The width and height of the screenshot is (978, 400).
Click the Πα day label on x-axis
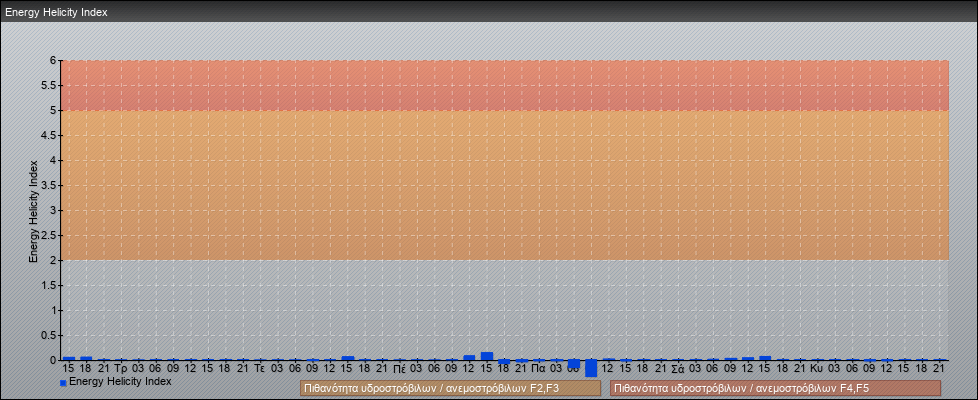(539, 369)
